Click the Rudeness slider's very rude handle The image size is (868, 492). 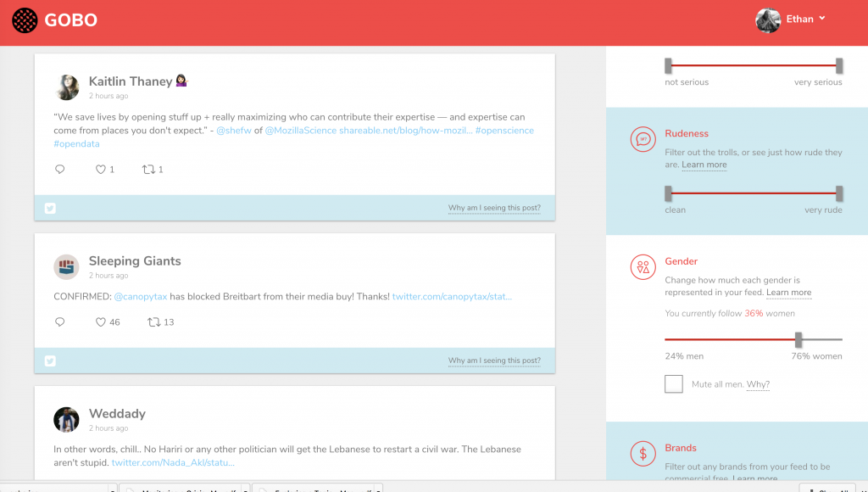point(839,193)
